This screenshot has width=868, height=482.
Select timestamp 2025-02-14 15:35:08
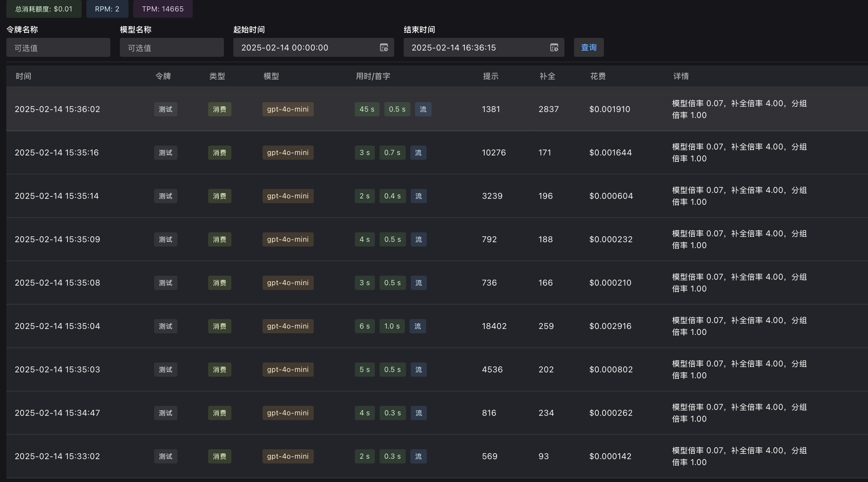58,283
